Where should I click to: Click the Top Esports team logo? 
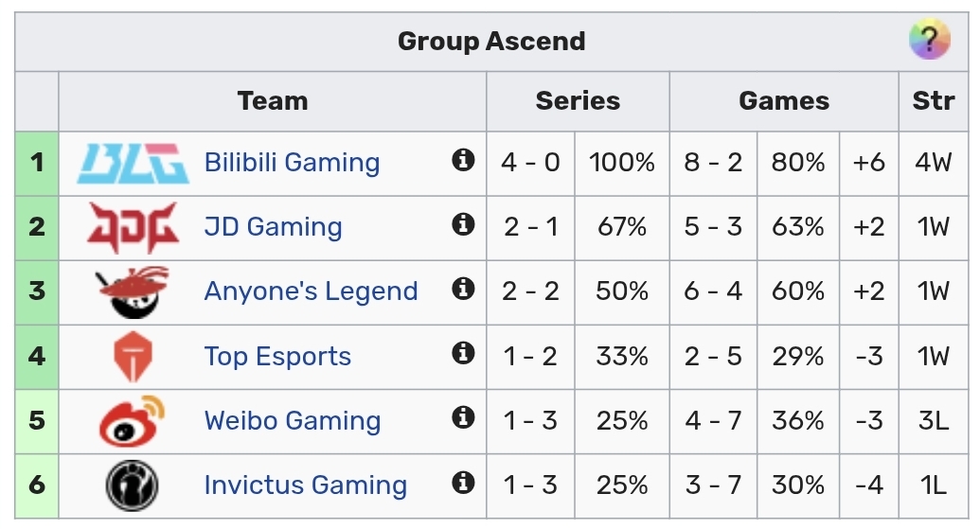tap(133, 357)
